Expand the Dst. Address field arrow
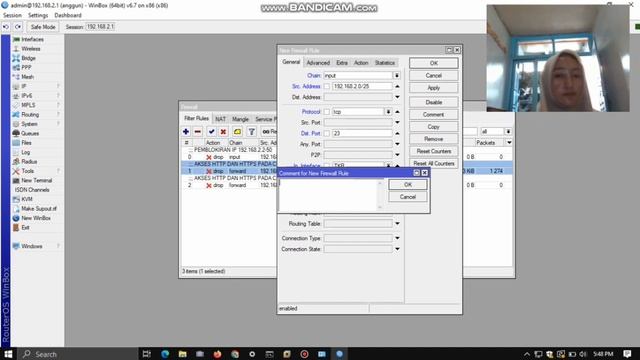Viewport: 640px width, 360px height. (x=397, y=97)
